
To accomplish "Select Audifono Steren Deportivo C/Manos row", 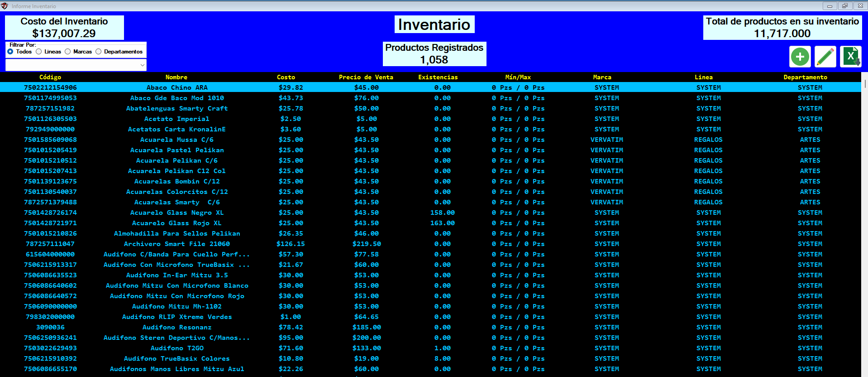I will pos(430,338).
